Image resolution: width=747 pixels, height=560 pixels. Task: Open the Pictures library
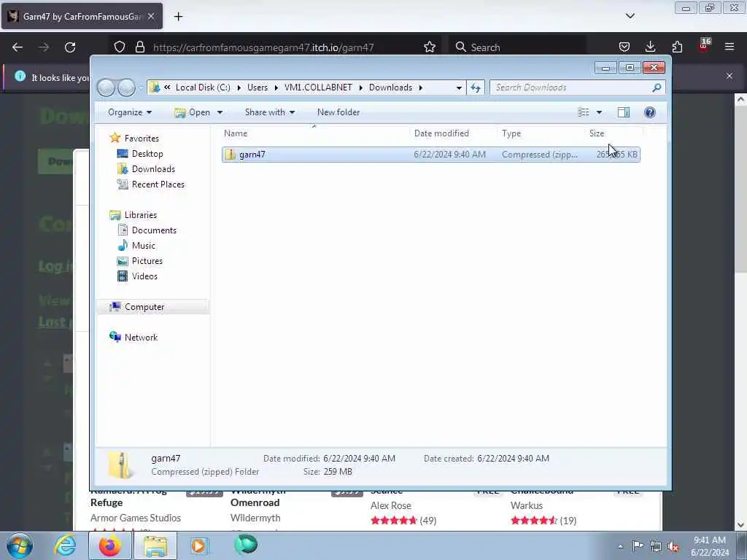point(147,261)
